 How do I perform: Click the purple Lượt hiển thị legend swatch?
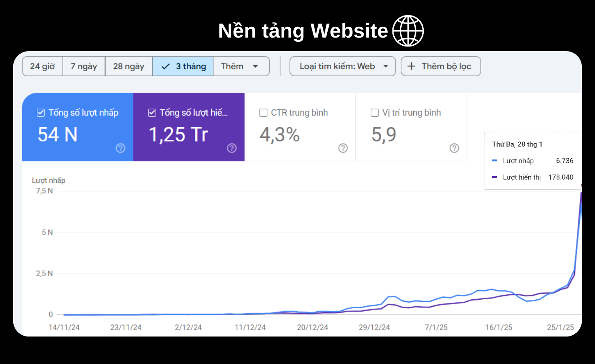[494, 177]
